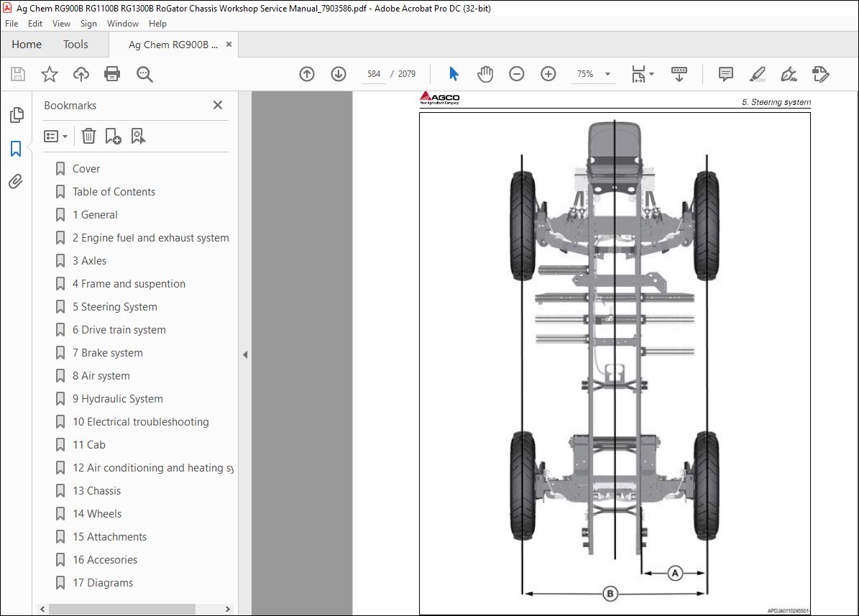
Task: Click the find current bookmark icon
Action: [x=138, y=136]
